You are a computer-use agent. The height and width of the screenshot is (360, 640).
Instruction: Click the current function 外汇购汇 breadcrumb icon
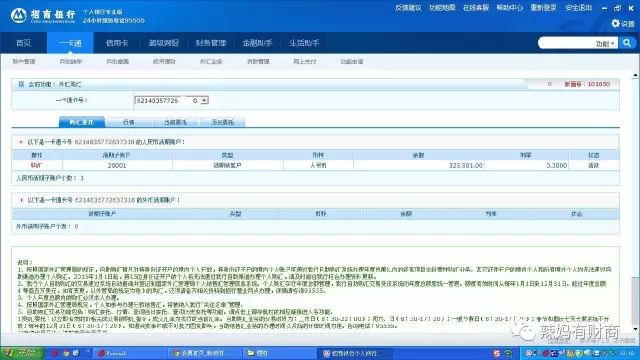click(x=21, y=84)
